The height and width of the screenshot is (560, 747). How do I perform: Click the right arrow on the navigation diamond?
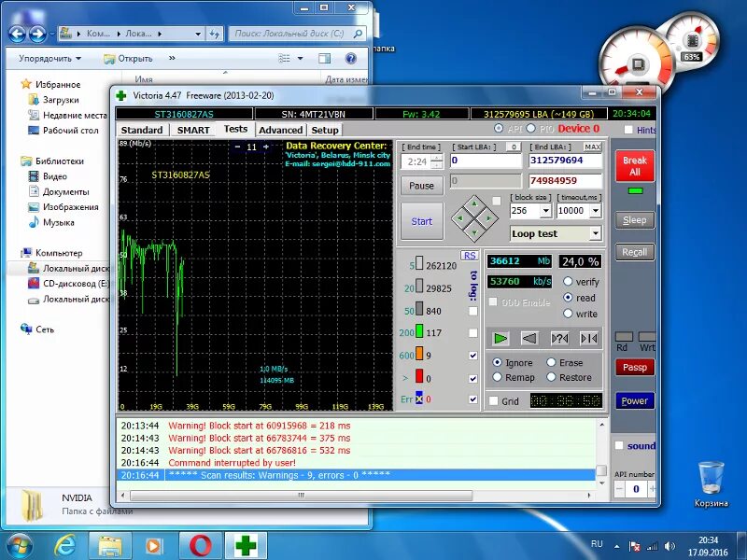[x=489, y=218]
